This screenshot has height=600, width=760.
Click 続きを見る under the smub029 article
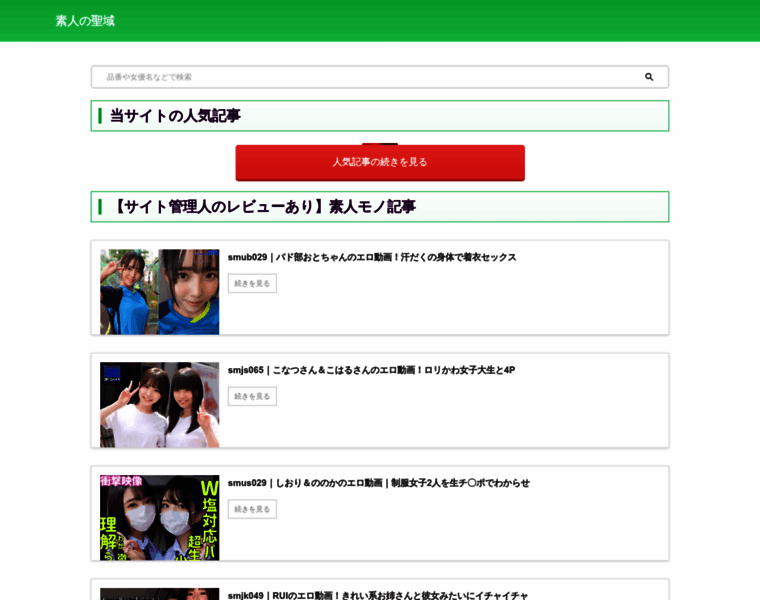(252, 284)
